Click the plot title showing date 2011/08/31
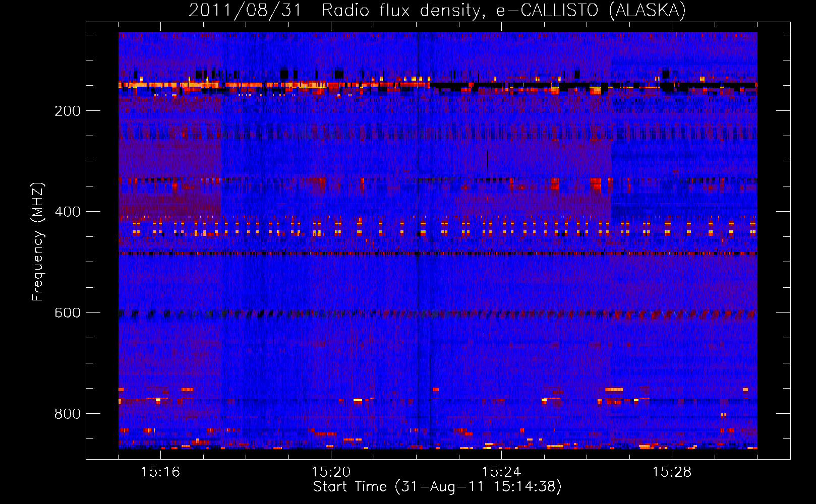 click(437, 11)
